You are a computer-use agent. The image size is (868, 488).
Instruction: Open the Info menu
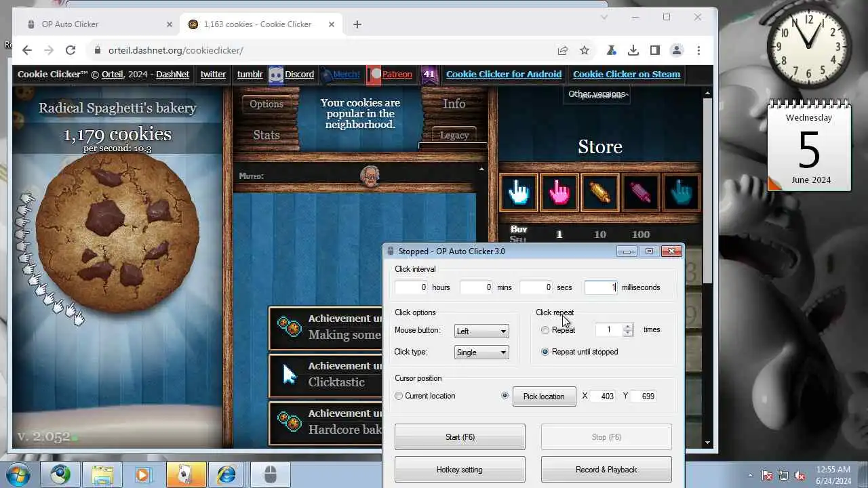pos(454,104)
